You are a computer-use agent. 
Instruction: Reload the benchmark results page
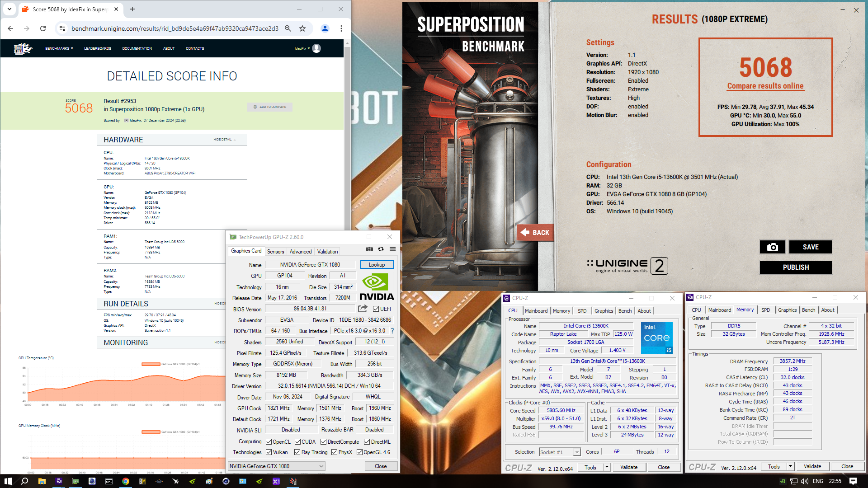[43, 28]
